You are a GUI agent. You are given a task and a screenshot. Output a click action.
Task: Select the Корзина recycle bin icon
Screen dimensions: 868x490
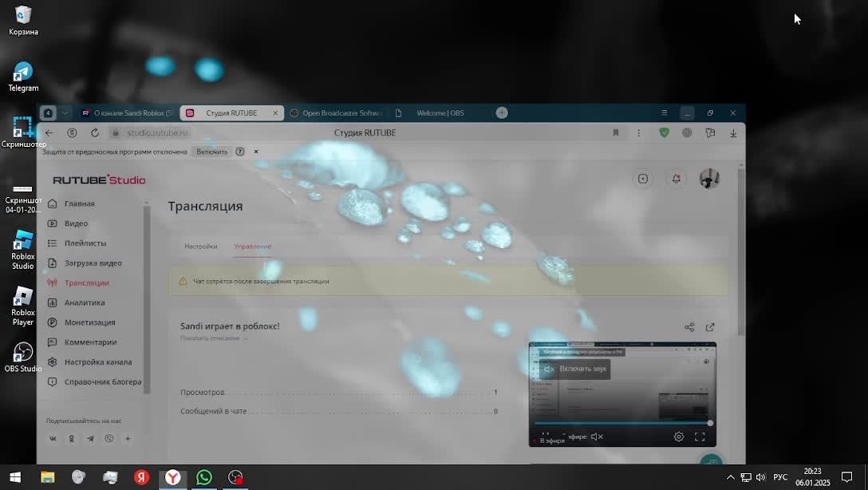(22, 21)
